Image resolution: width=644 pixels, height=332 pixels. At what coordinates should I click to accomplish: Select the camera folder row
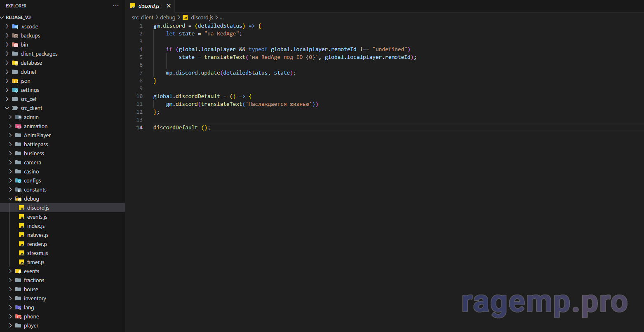(62, 162)
